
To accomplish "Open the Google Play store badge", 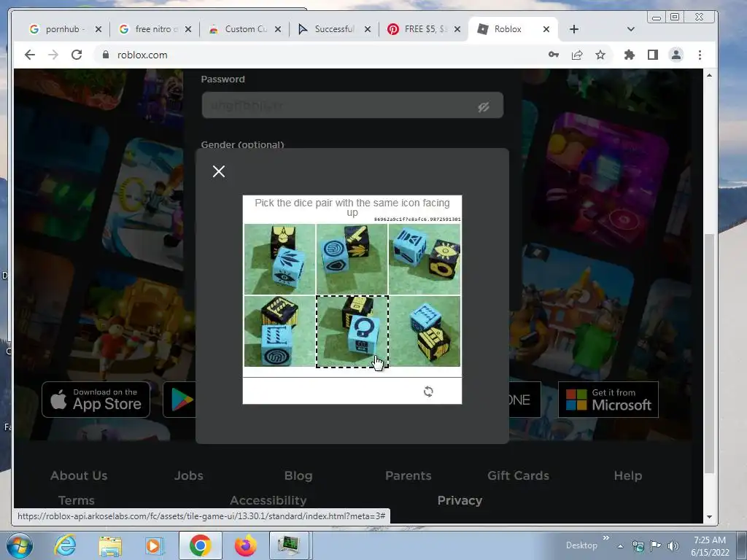I will click(180, 400).
